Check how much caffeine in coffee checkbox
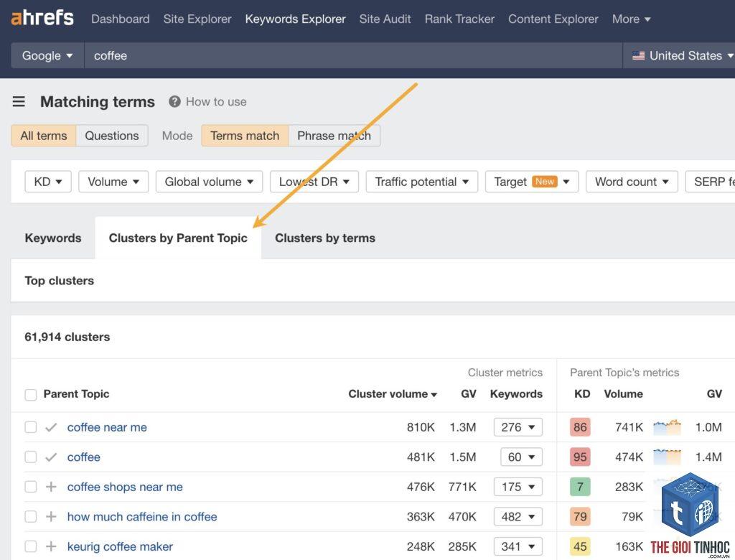 (x=30, y=516)
